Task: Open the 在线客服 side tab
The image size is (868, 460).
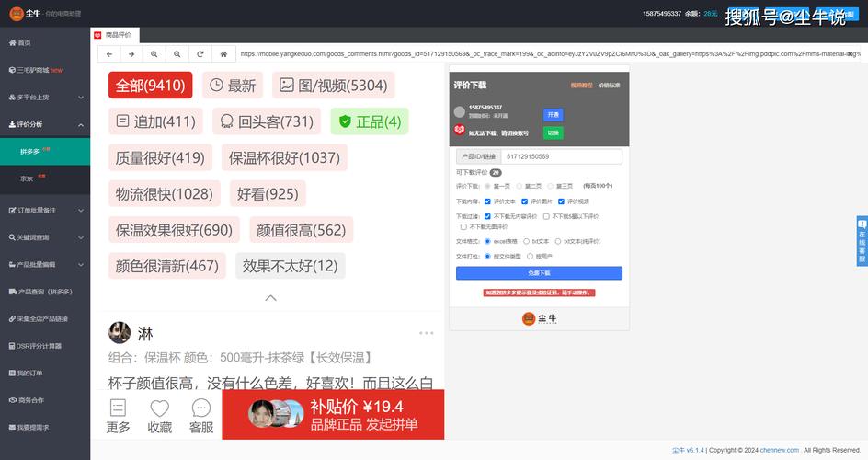Action: point(862,241)
